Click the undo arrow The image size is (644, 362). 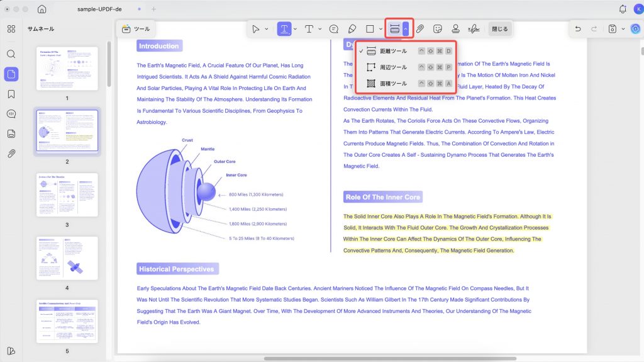pyautogui.click(x=578, y=29)
